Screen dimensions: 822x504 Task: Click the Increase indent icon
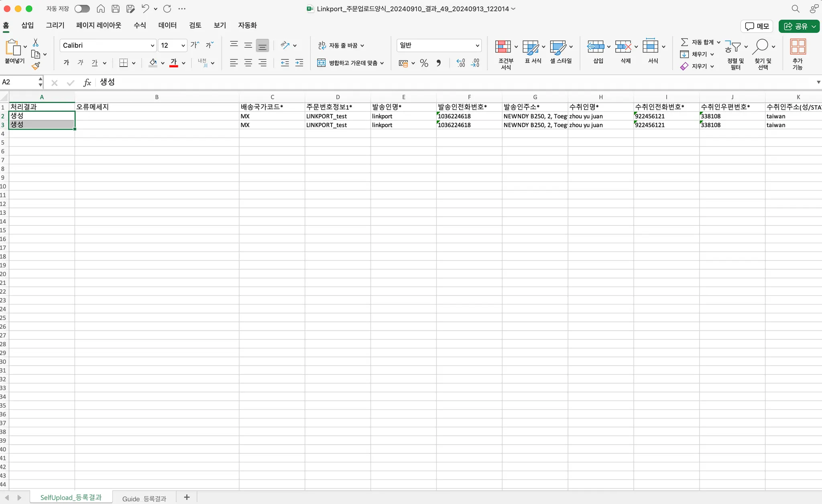[299, 63]
